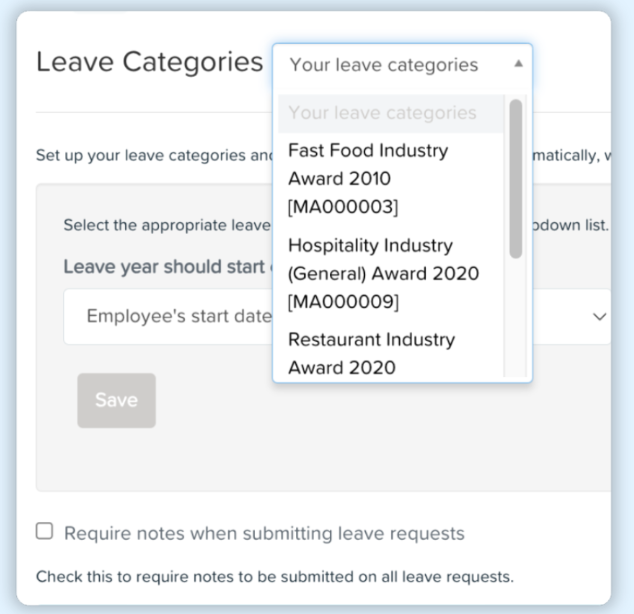634x614 pixels.
Task: Click the Leave Categories heading
Action: pyautogui.click(x=150, y=61)
